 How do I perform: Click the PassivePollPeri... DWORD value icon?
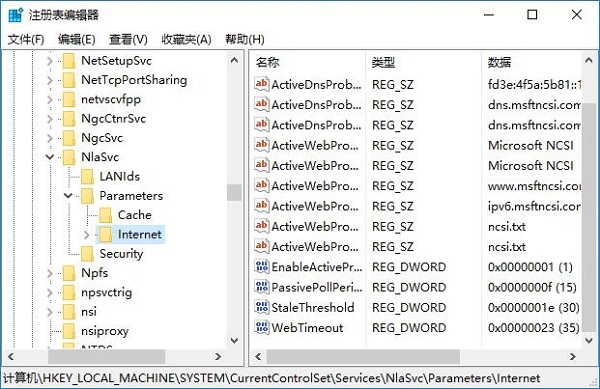(261, 287)
